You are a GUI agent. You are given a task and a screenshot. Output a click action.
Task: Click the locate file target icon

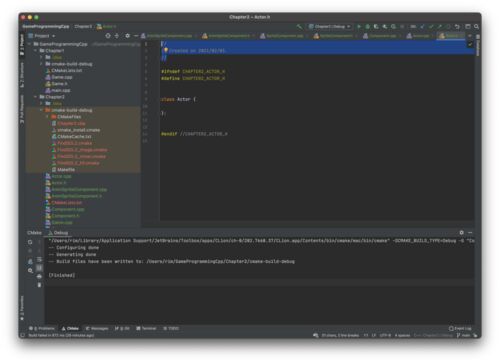tap(108, 36)
